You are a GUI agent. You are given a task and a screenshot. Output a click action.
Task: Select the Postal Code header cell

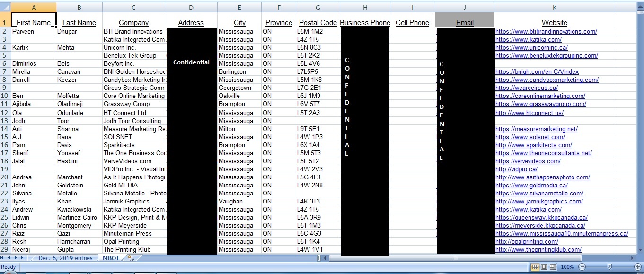(318, 20)
